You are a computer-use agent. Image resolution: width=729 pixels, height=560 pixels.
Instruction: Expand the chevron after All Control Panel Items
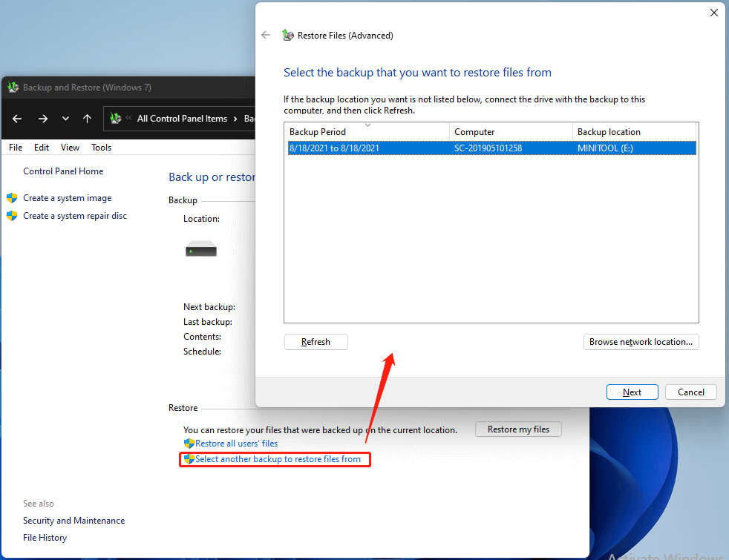pyautogui.click(x=235, y=119)
